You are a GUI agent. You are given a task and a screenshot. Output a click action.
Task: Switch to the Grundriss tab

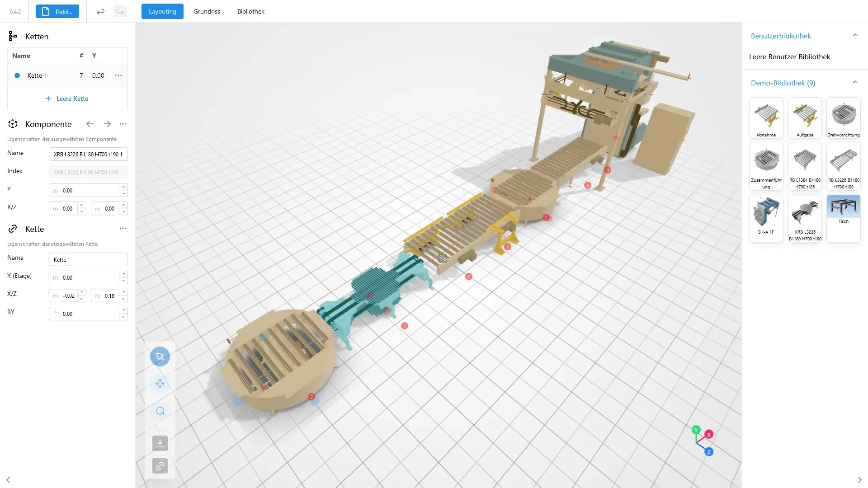[207, 11]
